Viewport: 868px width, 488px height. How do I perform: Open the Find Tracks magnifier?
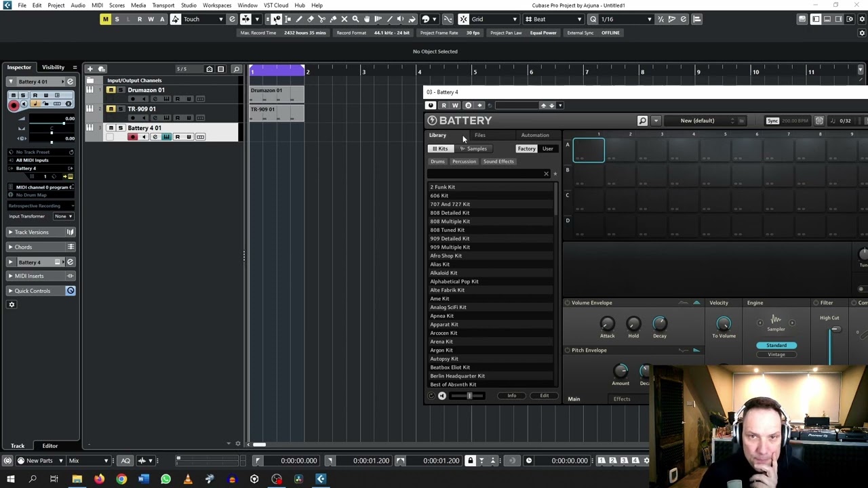236,69
